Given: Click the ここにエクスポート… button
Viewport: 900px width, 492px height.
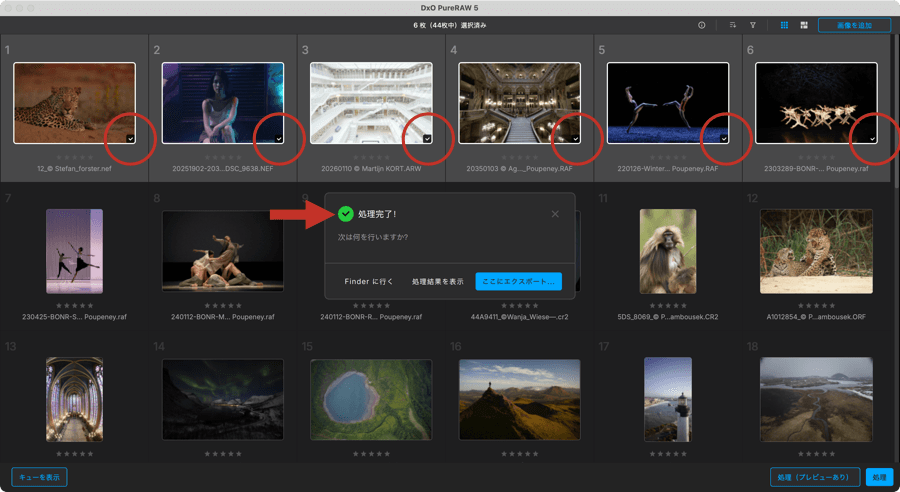Looking at the screenshot, I should coord(518,281).
